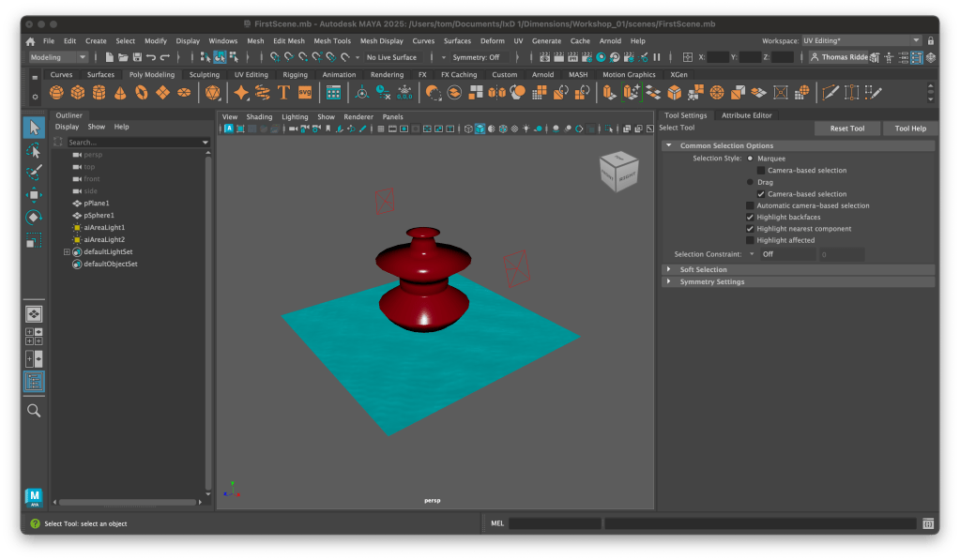
Task: Open the Workspace dropdown
Action: [x=862, y=41]
